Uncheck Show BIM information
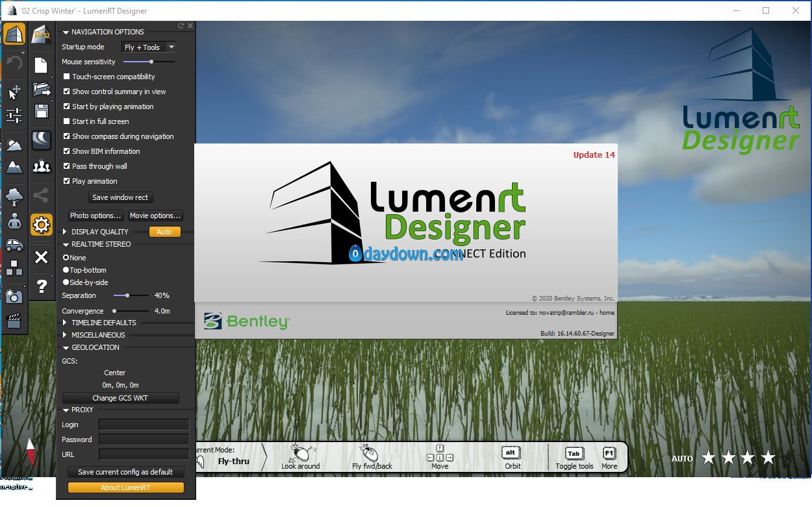The width and height of the screenshot is (812, 507). [66, 151]
